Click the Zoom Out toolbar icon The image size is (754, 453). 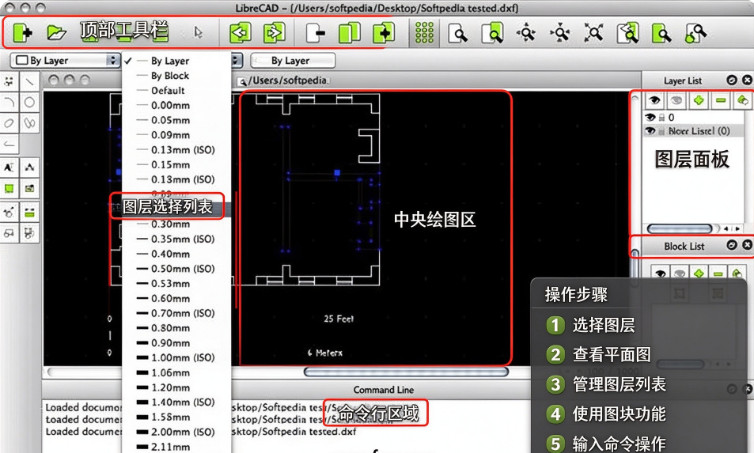tap(560, 33)
